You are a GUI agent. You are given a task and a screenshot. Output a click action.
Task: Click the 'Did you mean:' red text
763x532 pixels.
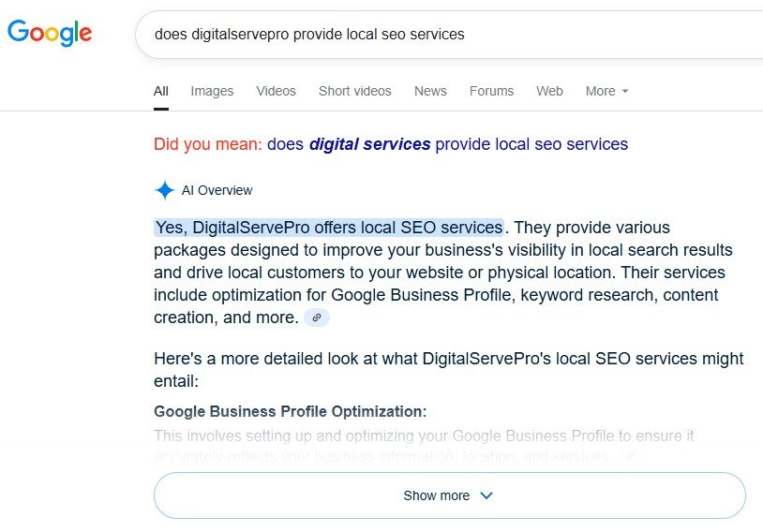(x=208, y=144)
